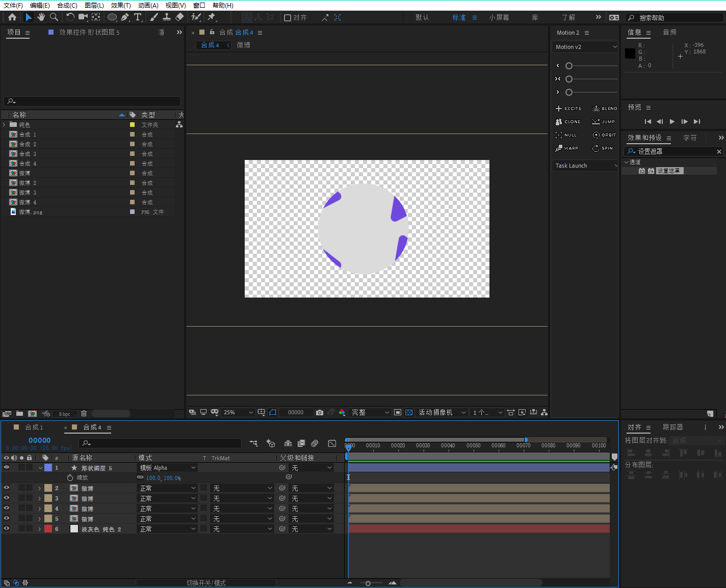Click the EXCITE button in Motion 2
The height and width of the screenshot is (588, 726).
coord(568,109)
